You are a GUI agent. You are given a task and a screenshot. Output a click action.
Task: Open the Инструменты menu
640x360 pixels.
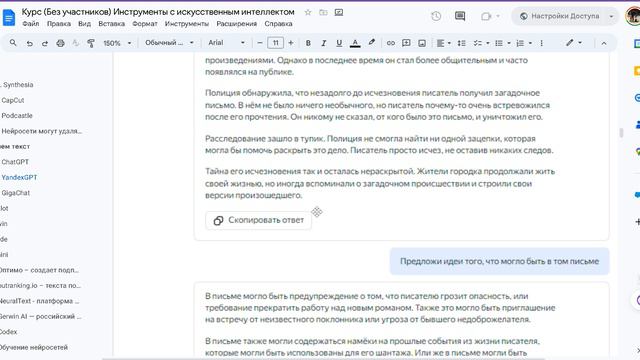click(187, 24)
